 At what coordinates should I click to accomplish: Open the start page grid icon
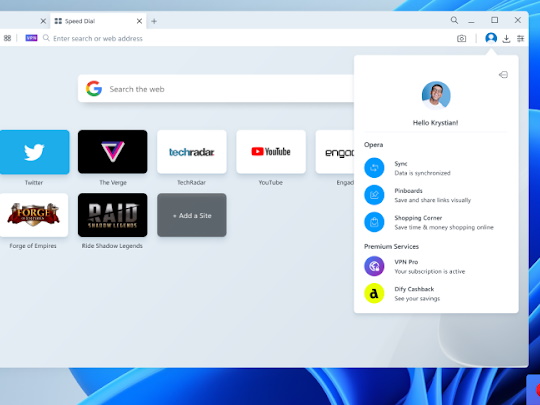pyautogui.click(x=7, y=38)
